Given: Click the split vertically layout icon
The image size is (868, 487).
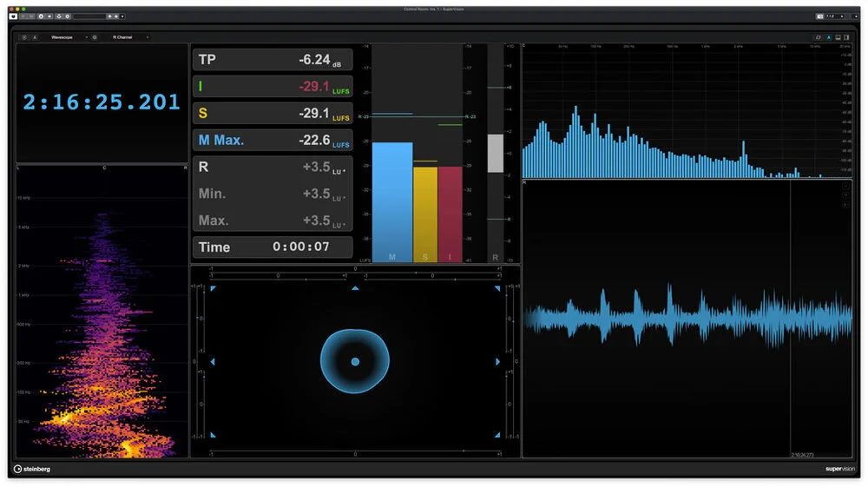Looking at the screenshot, I should coord(846,37).
